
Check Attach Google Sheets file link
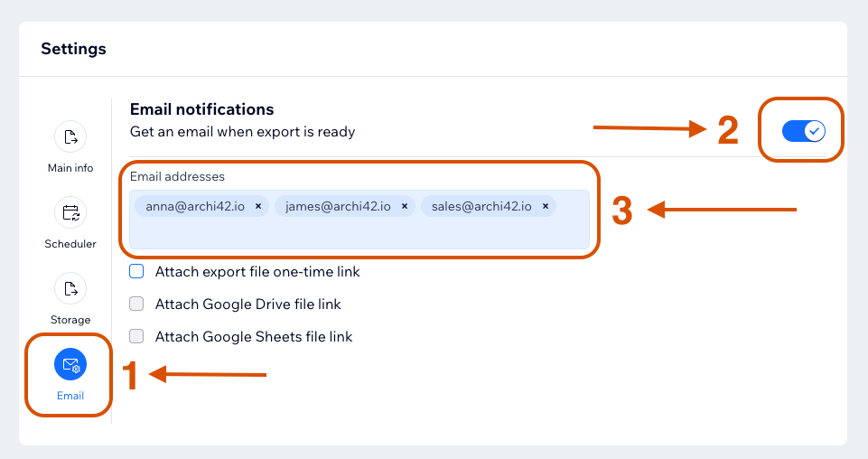click(x=136, y=336)
